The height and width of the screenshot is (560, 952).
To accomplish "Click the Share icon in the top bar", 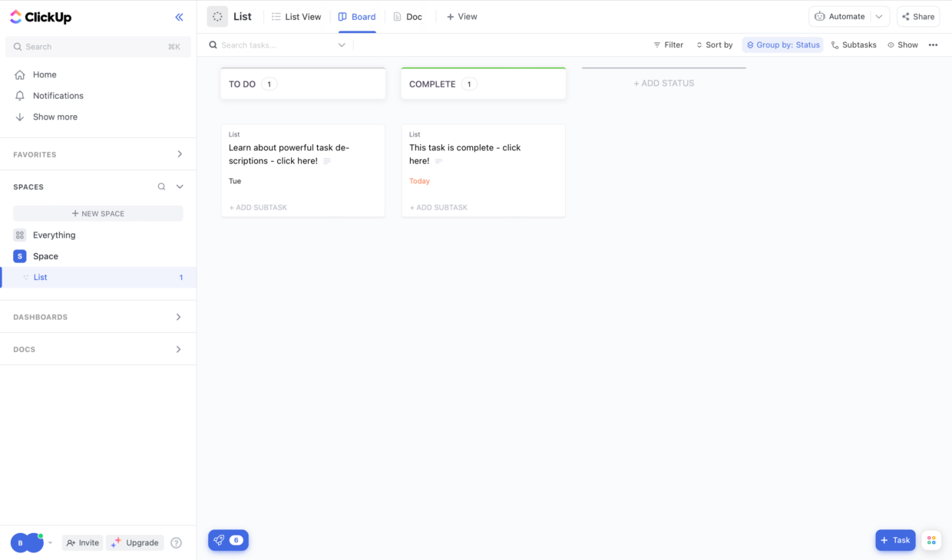I will pos(918,16).
